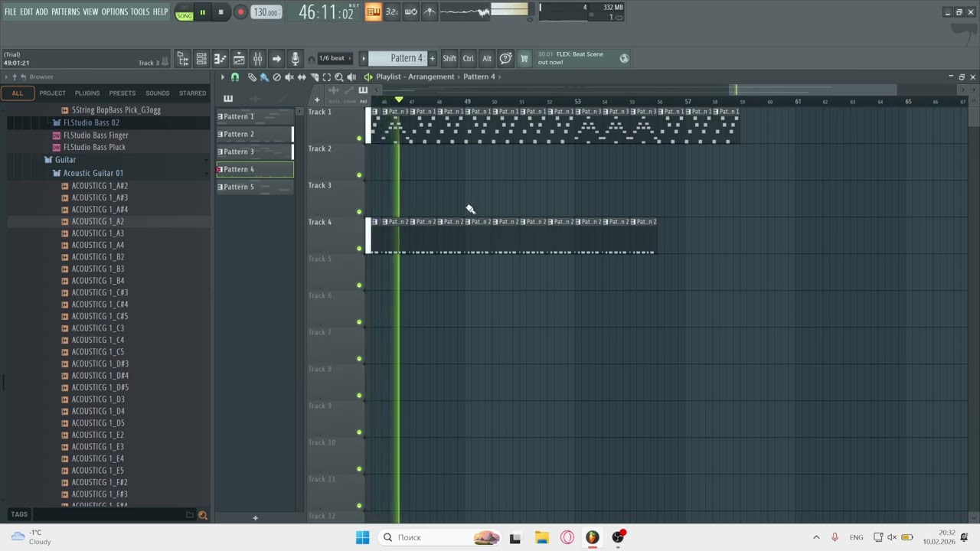The image size is (980, 551).
Task: Click the tempo field showing 130.000
Action: click(x=266, y=12)
